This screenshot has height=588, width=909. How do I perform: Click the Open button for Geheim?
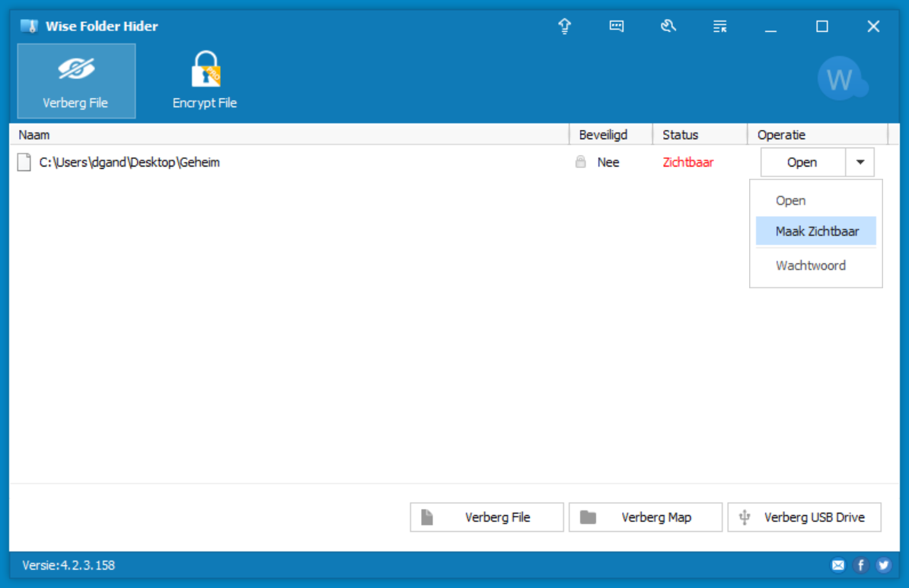coord(803,162)
